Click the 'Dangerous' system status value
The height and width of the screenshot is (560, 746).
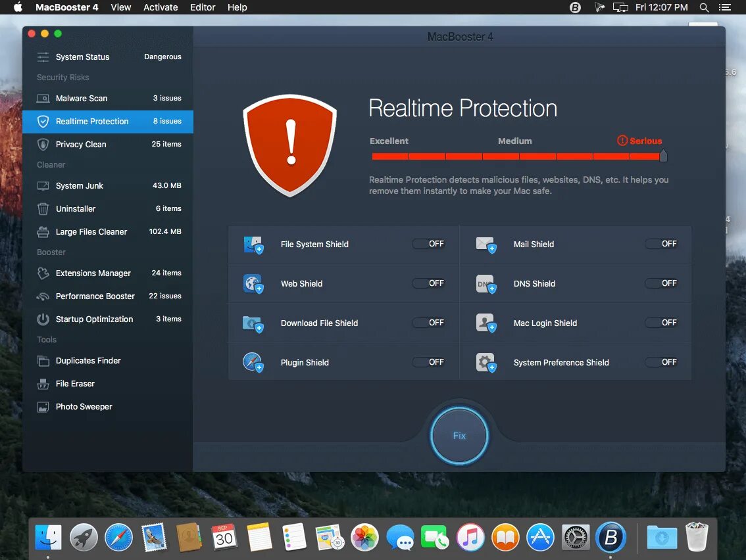[162, 57]
